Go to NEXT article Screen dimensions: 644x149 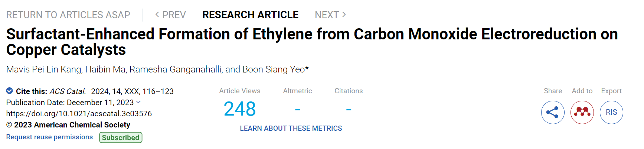click(330, 15)
